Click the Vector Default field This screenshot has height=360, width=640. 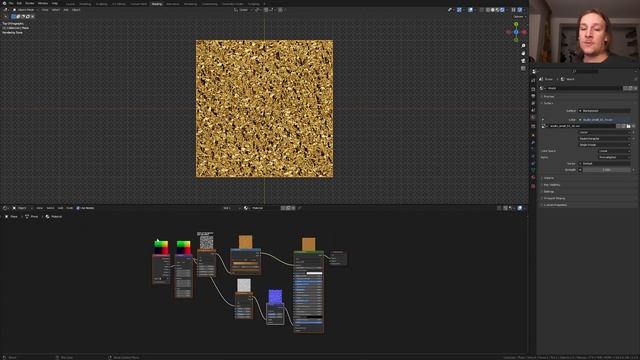click(x=604, y=163)
